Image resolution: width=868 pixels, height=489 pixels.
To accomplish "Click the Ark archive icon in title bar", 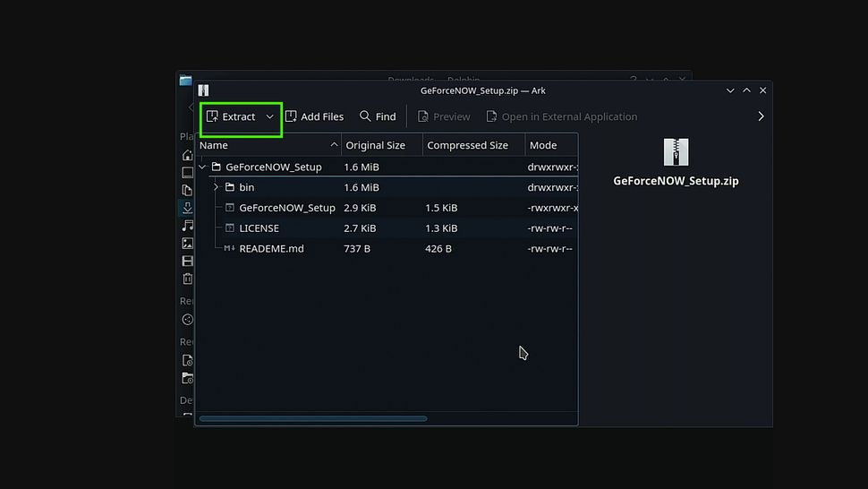I will 204,90.
